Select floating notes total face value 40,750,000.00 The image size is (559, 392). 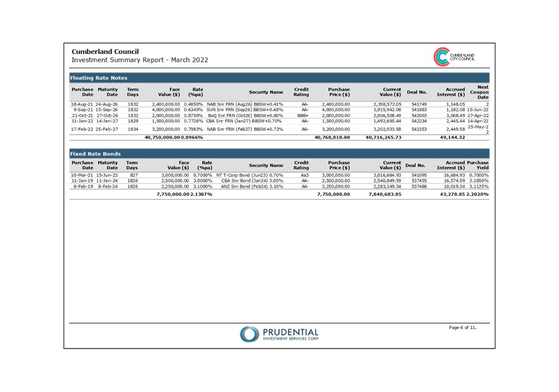162,137
